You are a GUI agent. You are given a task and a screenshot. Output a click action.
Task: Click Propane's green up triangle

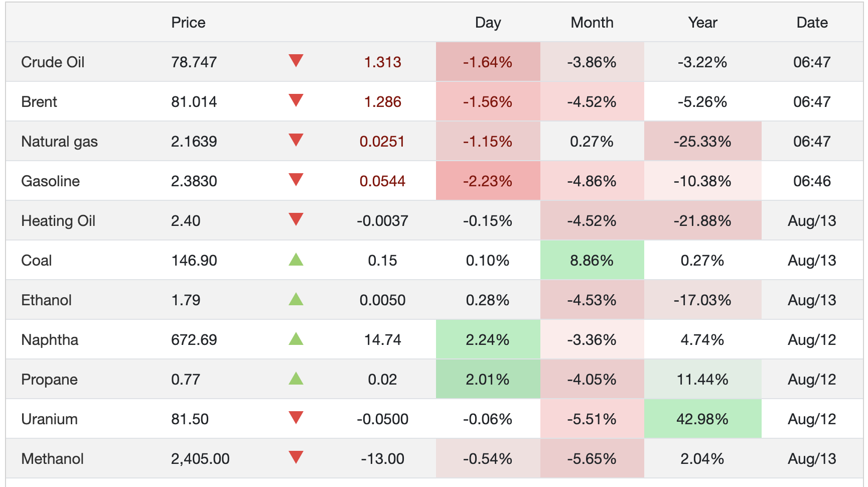point(296,378)
